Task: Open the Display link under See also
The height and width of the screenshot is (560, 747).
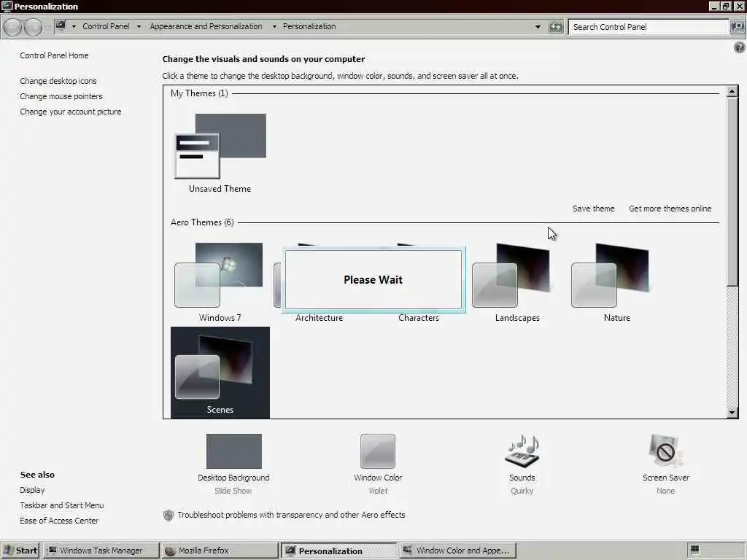Action: [x=32, y=490]
